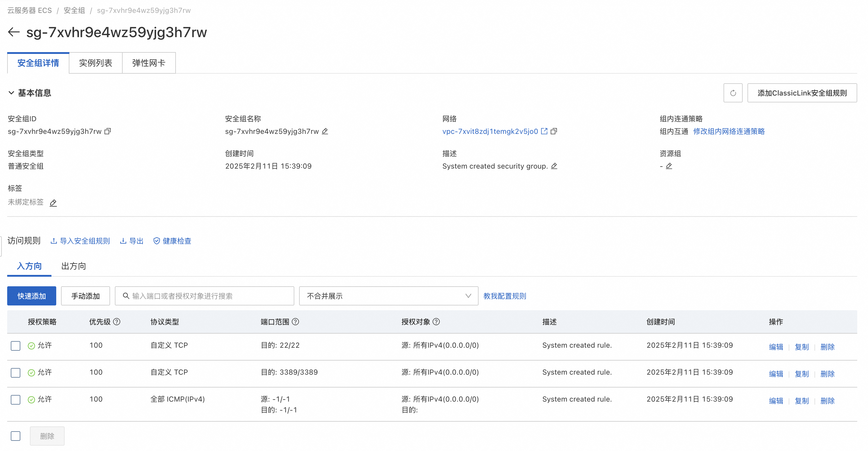Toggle the select-all checkbox beside 删除
868x451 pixels.
click(x=16, y=436)
